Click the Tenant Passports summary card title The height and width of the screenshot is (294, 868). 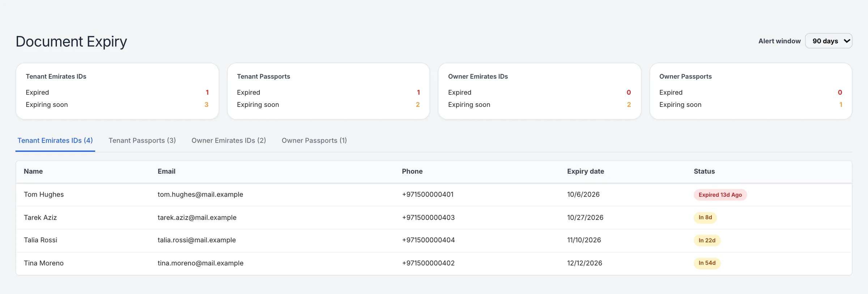(263, 77)
